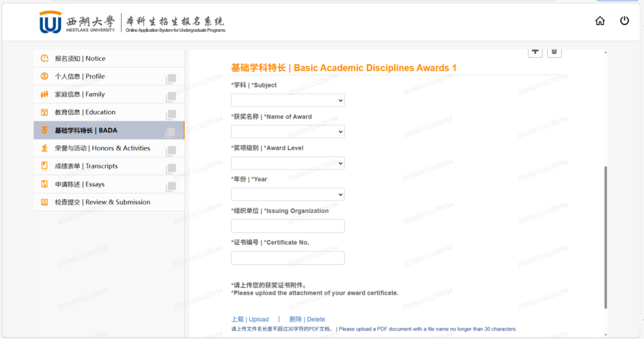Click the Basic Academic Disciplines Awards 1 heading
This screenshot has width=644, height=339.
click(344, 68)
